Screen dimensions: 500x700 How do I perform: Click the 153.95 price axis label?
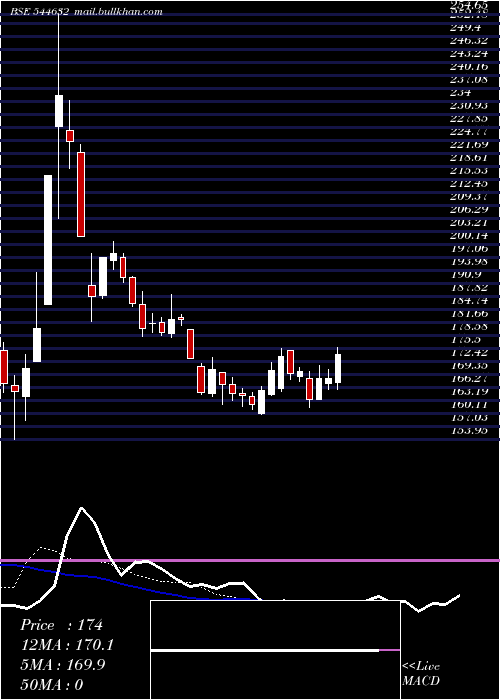click(x=469, y=430)
